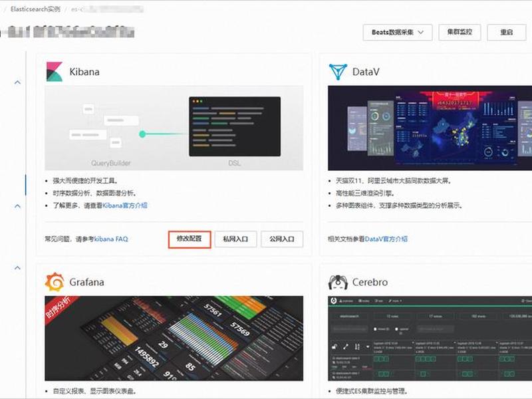The width and height of the screenshot is (532, 399).
Task: Click the Cerebro card title text
Action: [x=370, y=282]
